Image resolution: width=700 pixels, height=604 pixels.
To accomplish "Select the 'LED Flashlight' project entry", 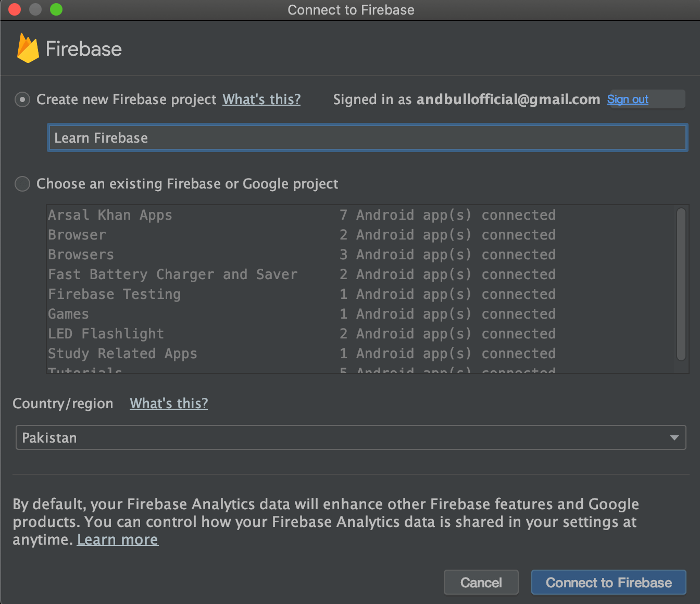I will [106, 333].
